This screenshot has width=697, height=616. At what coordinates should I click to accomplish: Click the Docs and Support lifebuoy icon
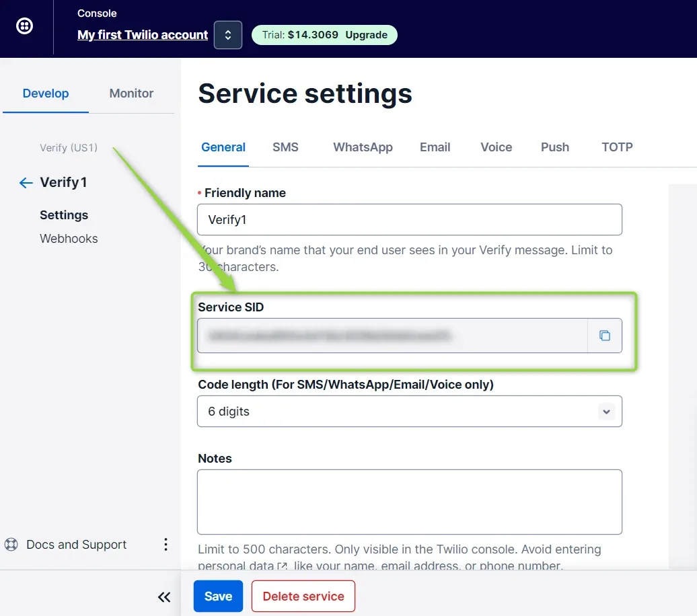point(11,545)
